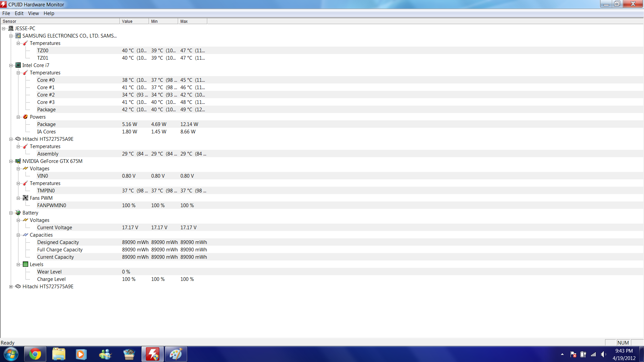
Task: Click the network signal tray icon
Action: pos(593,354)
